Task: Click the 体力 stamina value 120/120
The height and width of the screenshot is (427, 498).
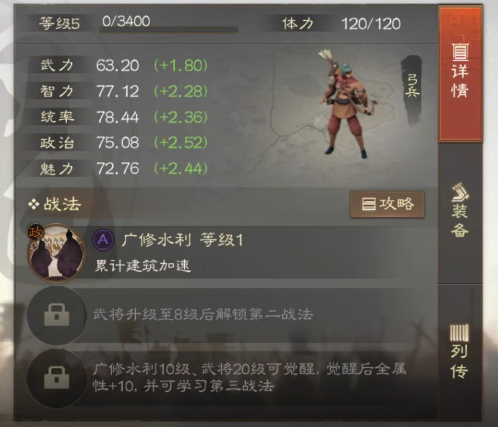Action: (x=371, y=24)
